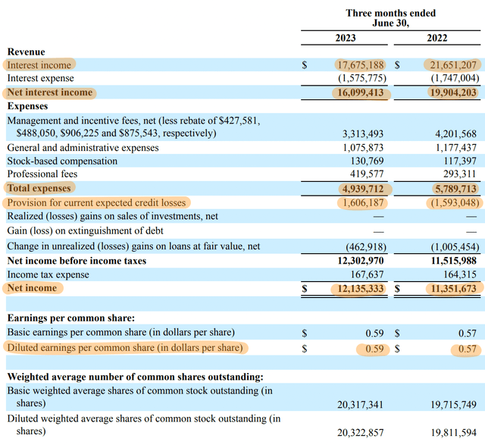Select Provision for current expected credit losses

(96, 202)
